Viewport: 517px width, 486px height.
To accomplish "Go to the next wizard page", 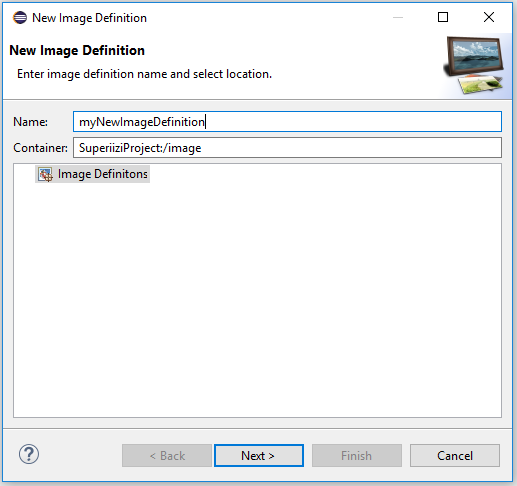I will pyautogui.click(x=259, y=455).
